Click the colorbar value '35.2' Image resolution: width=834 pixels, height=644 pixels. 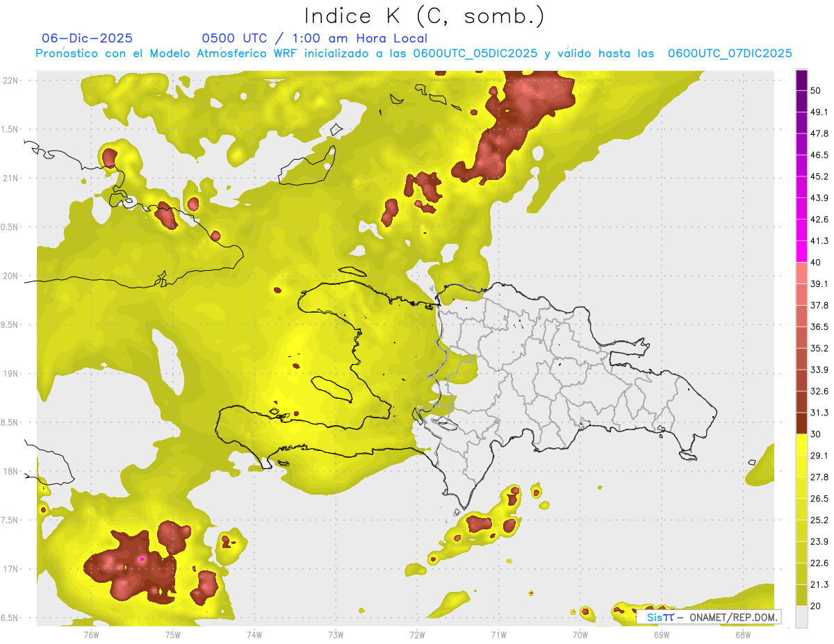coord(819,348)
